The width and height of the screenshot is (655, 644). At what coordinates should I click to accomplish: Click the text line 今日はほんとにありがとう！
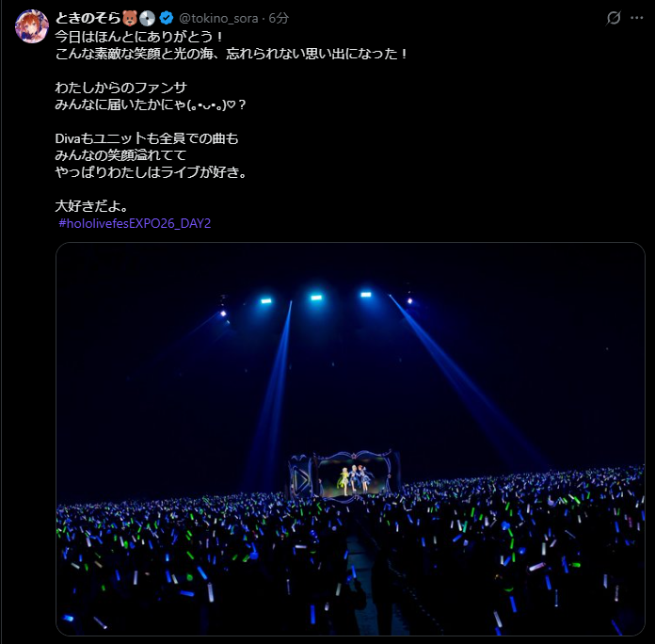140,37
